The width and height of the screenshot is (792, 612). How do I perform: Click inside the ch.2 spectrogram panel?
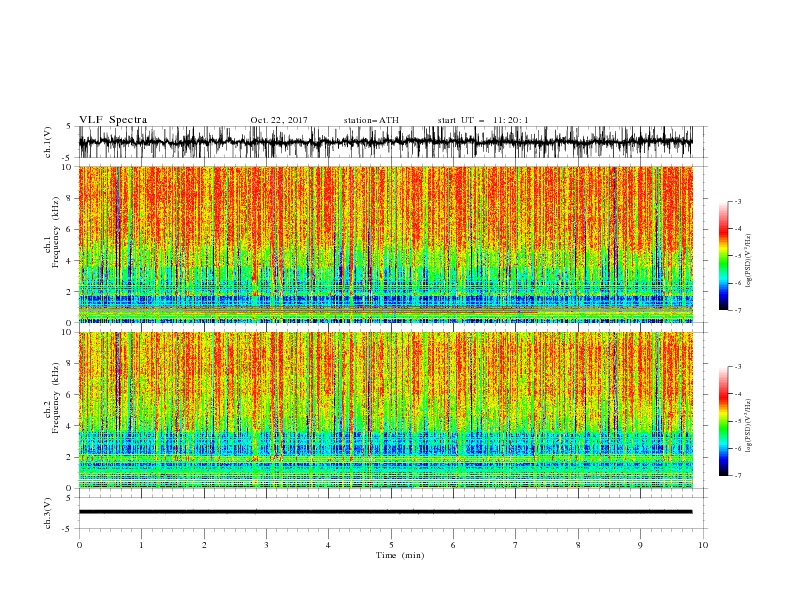[x=385, y=410]
